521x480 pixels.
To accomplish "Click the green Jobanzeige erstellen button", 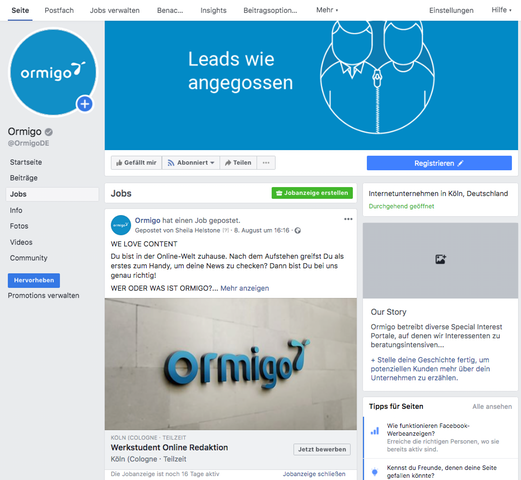I will pos(312,193).
